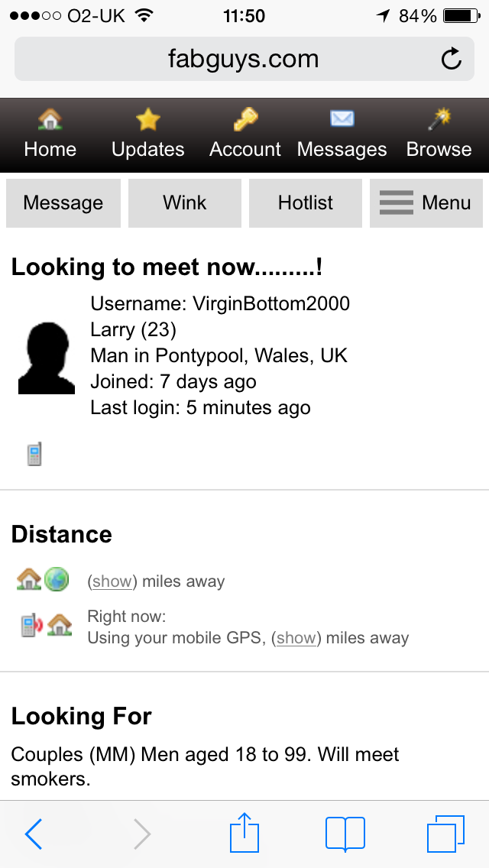Image resolution: width=489 pixels, height=868 pixels.
Task: Reveal home distance via first show link
Action: tap(112, 581)
